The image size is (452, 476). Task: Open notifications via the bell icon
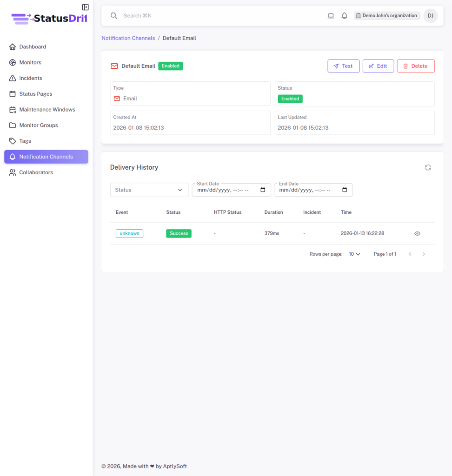pyautogui.click(x=344, y=15)
